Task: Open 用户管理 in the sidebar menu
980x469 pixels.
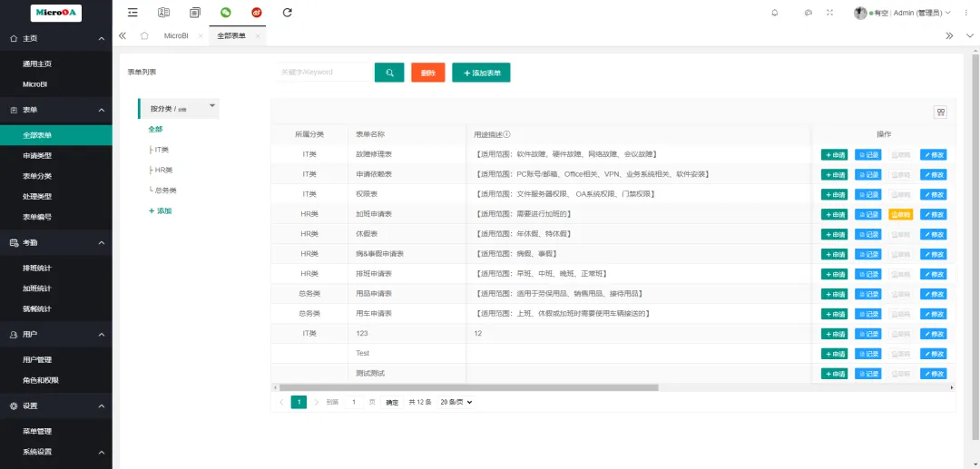Action: click(x=37, y=360)
